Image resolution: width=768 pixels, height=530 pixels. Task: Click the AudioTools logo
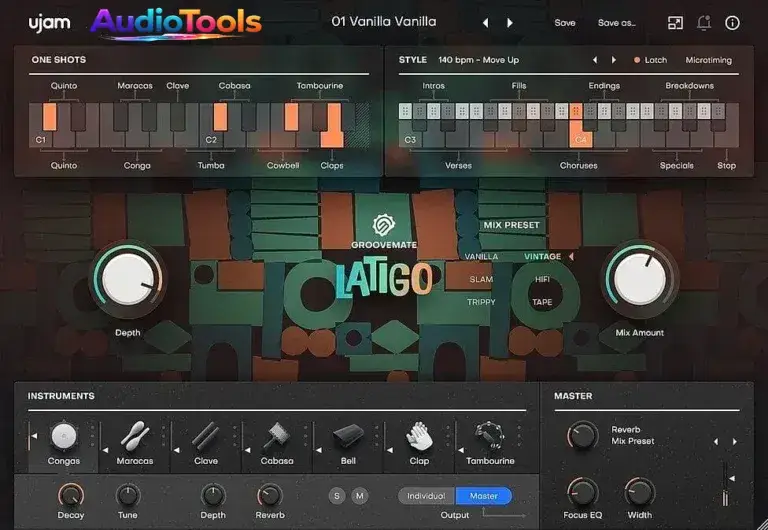[x=176, y=24]
